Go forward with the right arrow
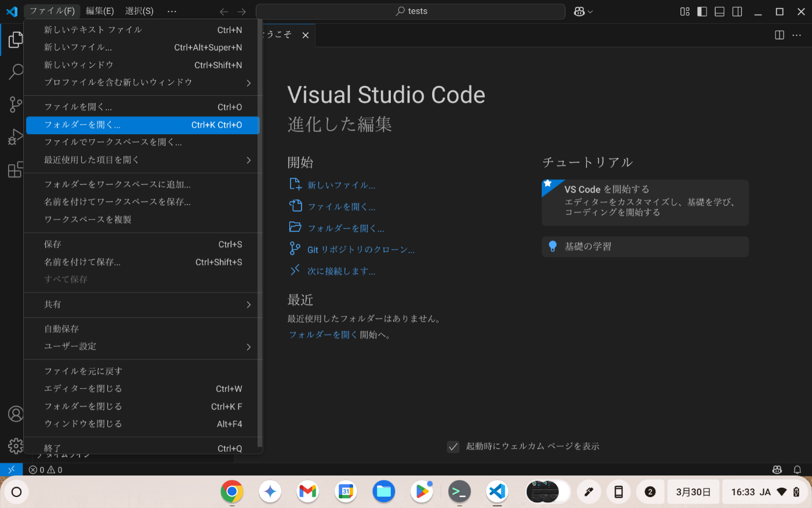This screenshot has width=812, height=508. click(x=242, y=12)
